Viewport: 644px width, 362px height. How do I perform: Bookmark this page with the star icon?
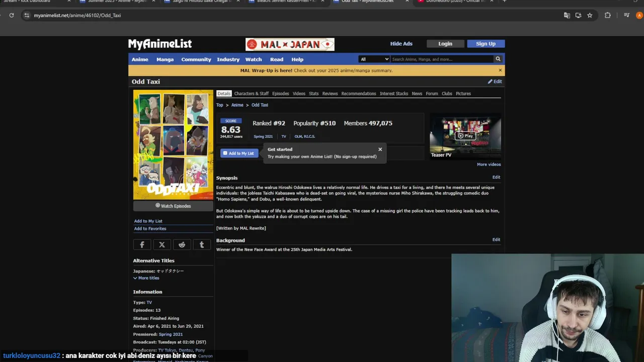click(x=590, y=15)
